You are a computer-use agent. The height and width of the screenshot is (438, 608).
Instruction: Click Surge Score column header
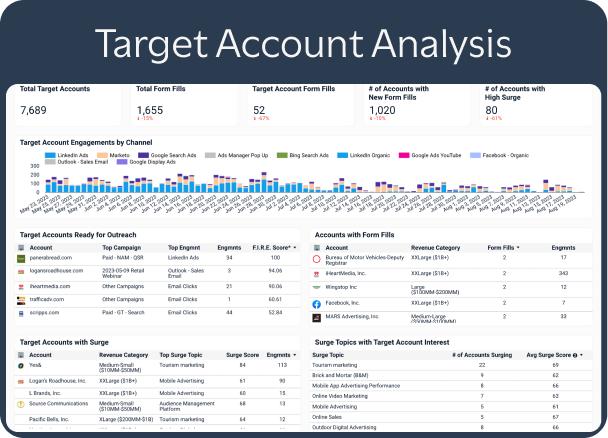(242, 355)
